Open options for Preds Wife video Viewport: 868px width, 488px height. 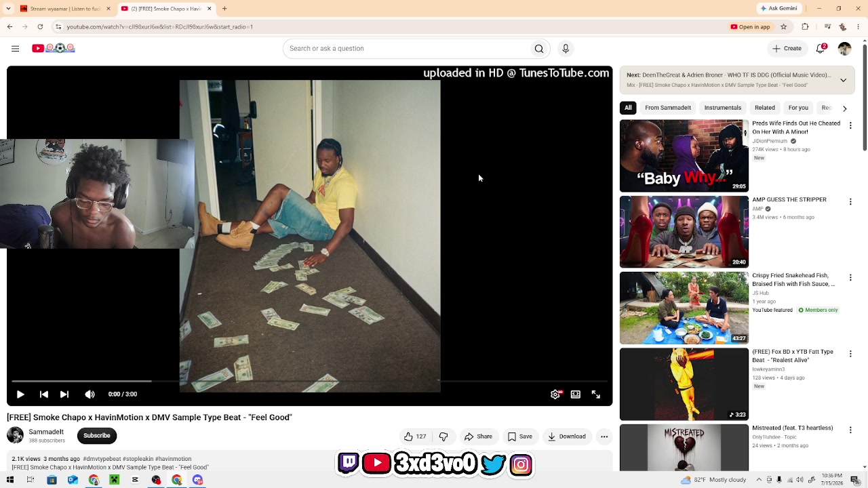click(x=850, y=126)
